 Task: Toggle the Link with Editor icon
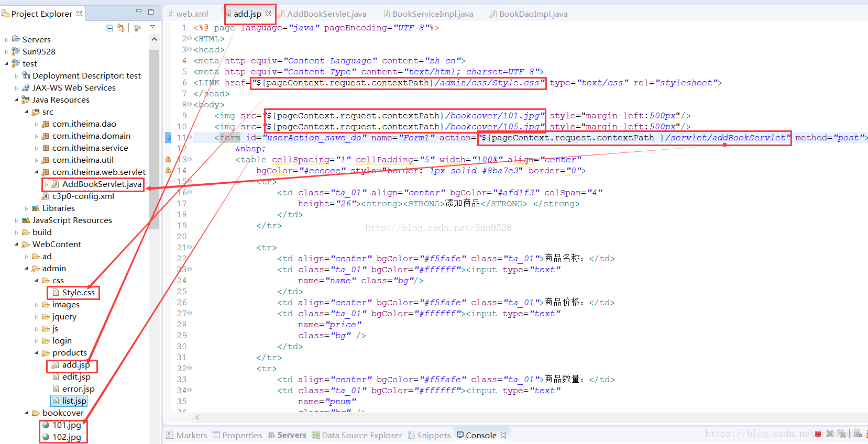coord(121,28)
